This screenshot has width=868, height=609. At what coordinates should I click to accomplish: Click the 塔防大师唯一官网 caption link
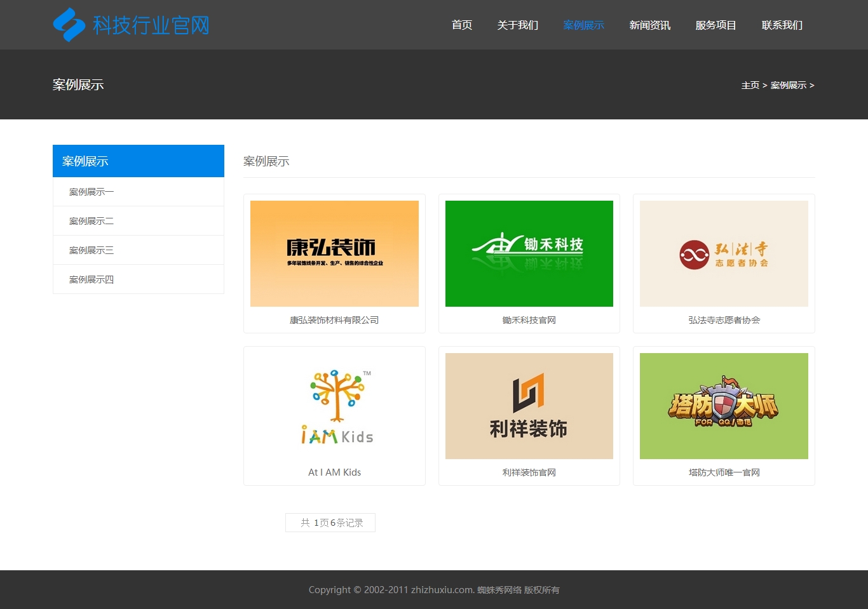[724, 472]
